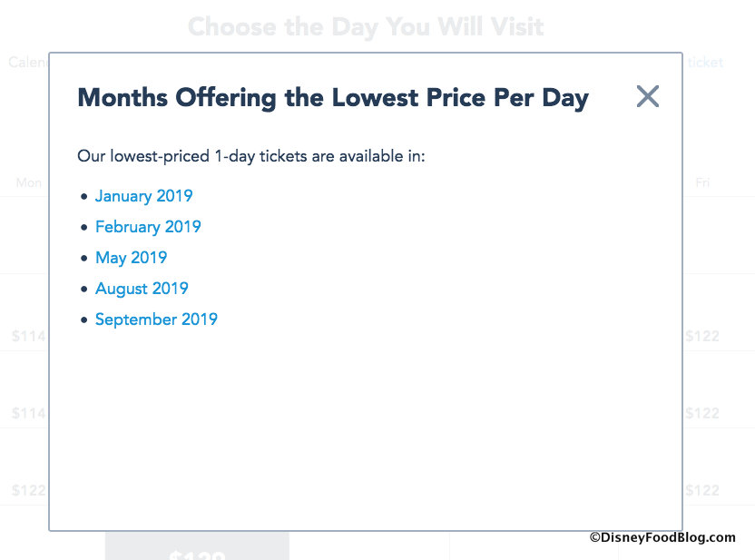This screenshot has height=560, width=755.
Task: Click the faded Fri column header
Action: [x=702, y=182]
